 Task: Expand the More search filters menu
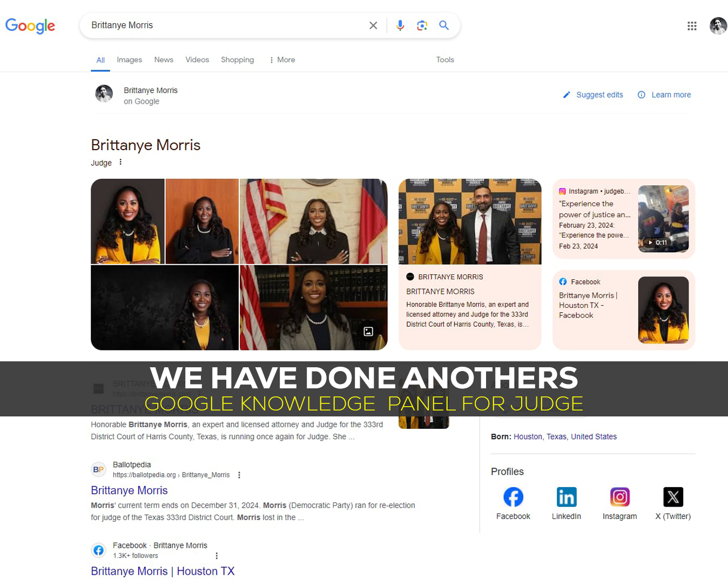tap(282, 60)
